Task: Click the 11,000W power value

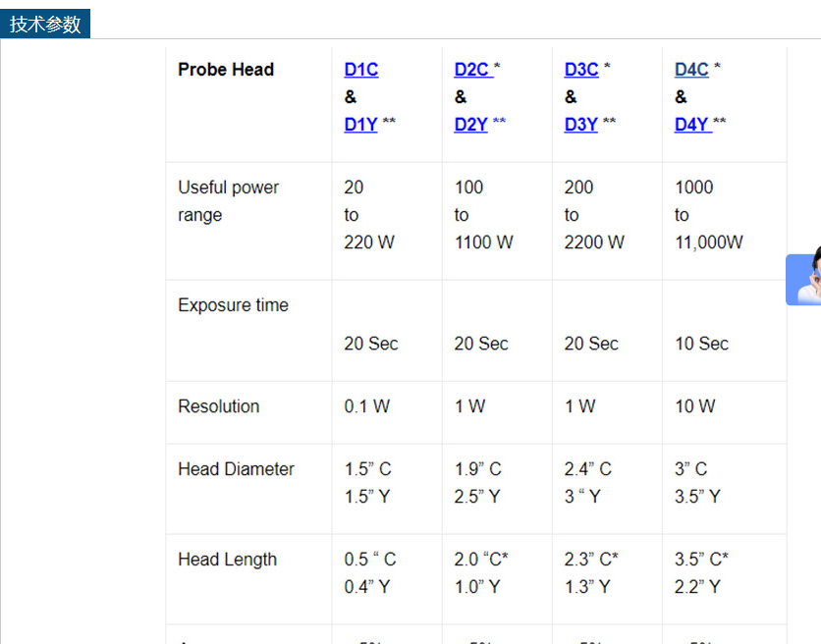Action: [x=708, y=242]
